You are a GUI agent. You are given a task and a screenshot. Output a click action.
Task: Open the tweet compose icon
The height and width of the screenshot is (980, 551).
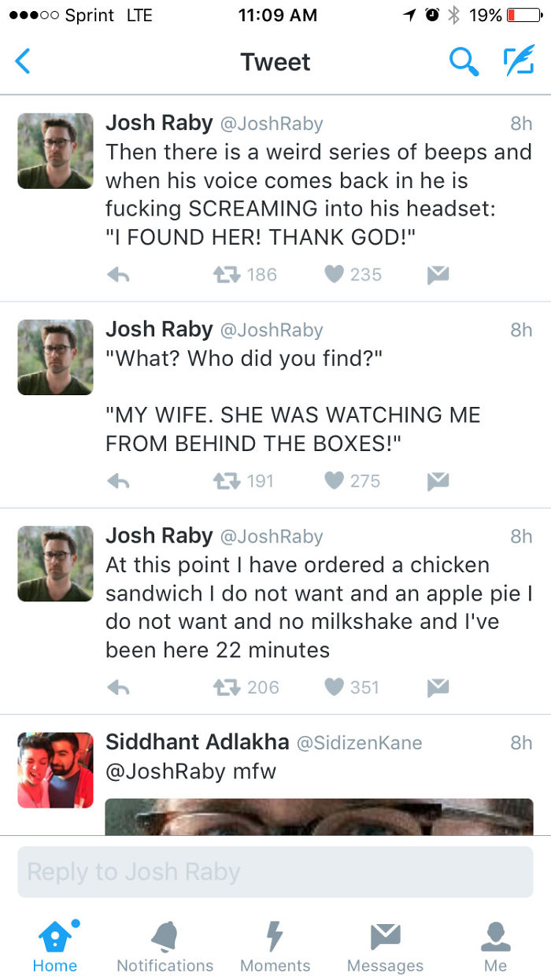pyautogui.click(x=519, y=61)
